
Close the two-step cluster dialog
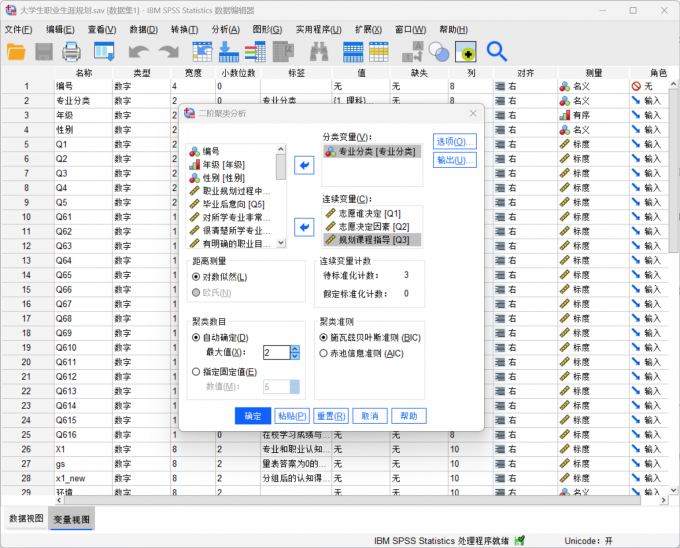click(473, 113)
